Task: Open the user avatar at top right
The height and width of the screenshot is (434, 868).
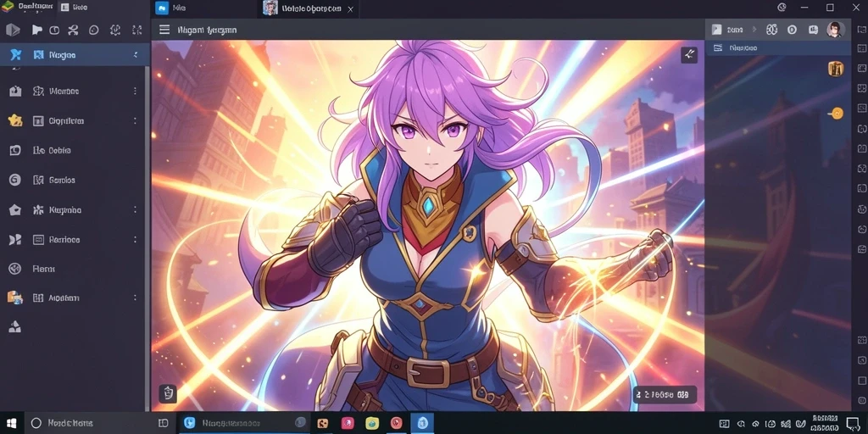Action: point(835,30)
